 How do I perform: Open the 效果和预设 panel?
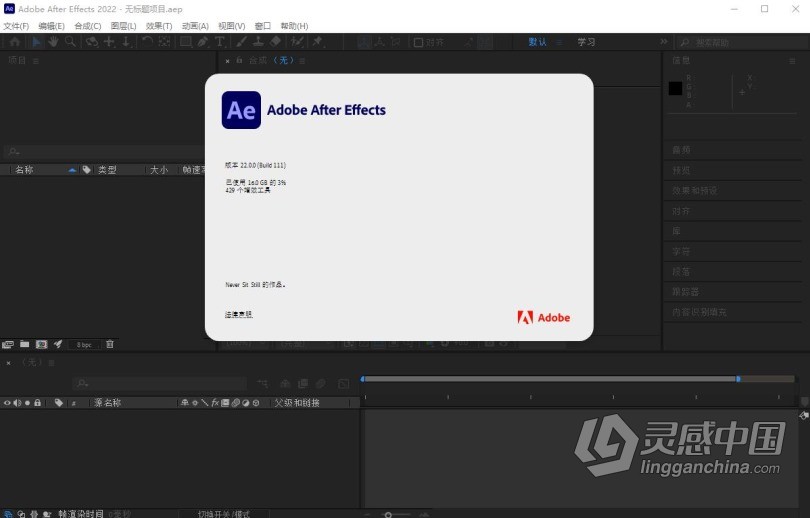click(695, 191)
